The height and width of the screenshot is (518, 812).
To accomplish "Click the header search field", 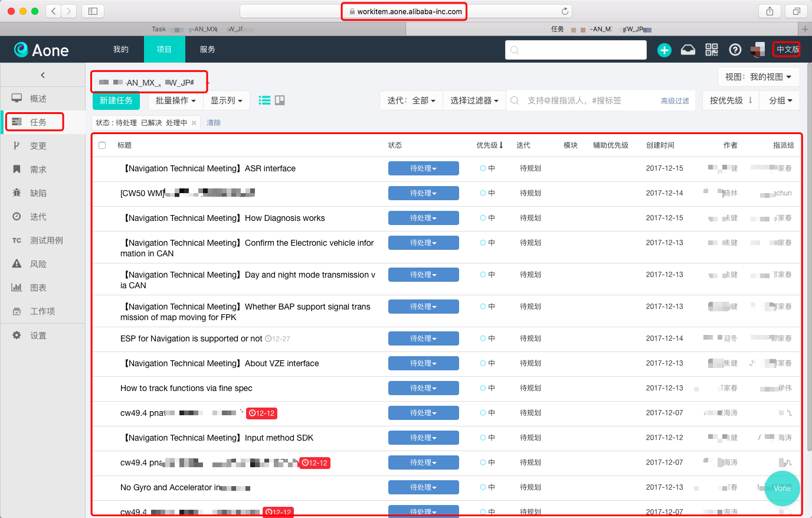I will [x=576, y=50].
